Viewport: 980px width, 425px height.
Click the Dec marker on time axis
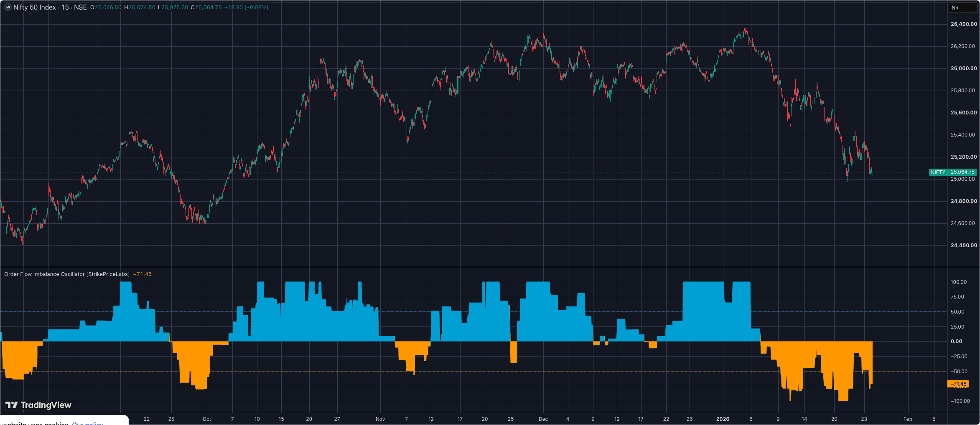click(x=543, y=419)
